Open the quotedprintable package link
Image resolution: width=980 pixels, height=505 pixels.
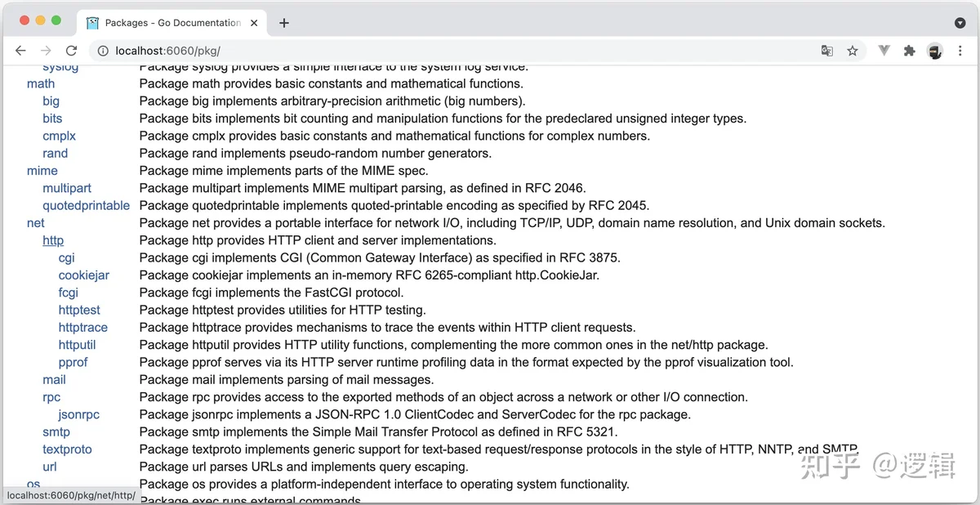tap(86, 205)
